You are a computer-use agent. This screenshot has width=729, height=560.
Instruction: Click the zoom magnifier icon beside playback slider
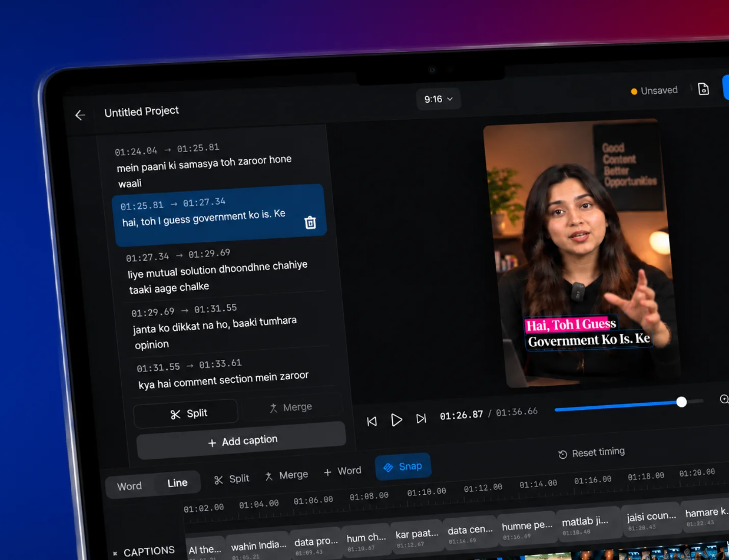click(724, 399)
